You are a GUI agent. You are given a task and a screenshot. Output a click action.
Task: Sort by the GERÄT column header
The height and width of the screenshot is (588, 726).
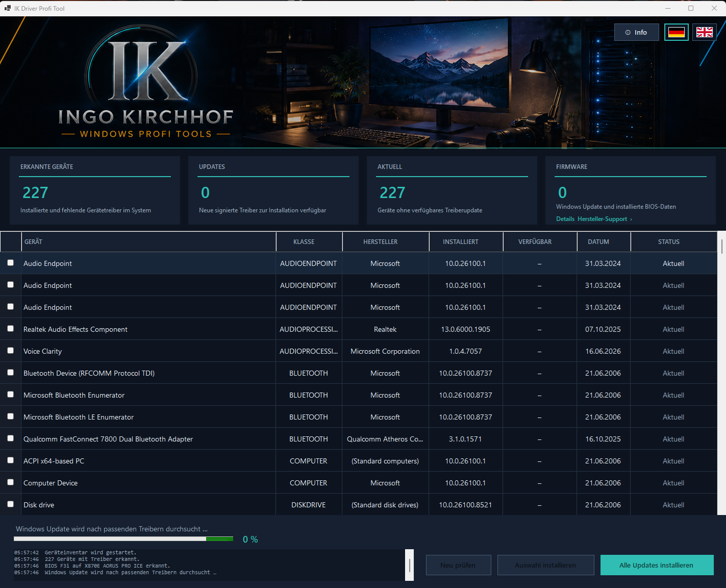pyautogui.click(x=148, y=242)
